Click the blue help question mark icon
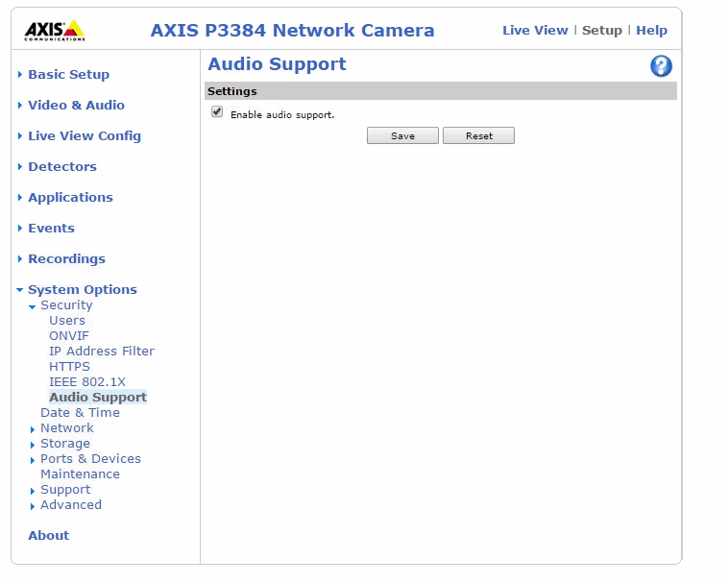 coord(661,66)
